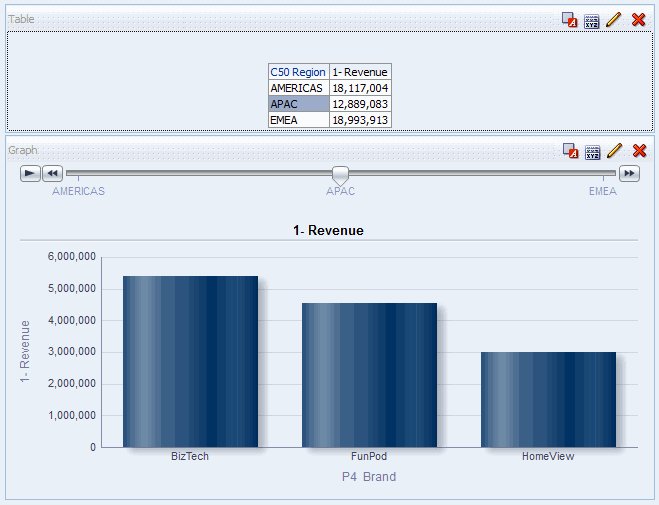The width and height of the screenshot is (659, 505).
Task: Click the rename view icon in Graph header
Action: (x=592, y=151)
